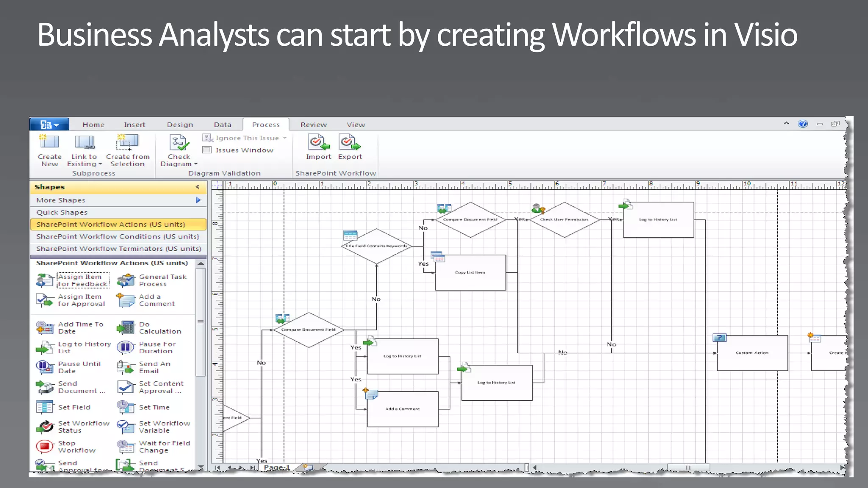The image size is (868, 488).
Task: Select the Pause For Duration shape
Action: click(125, 347)
